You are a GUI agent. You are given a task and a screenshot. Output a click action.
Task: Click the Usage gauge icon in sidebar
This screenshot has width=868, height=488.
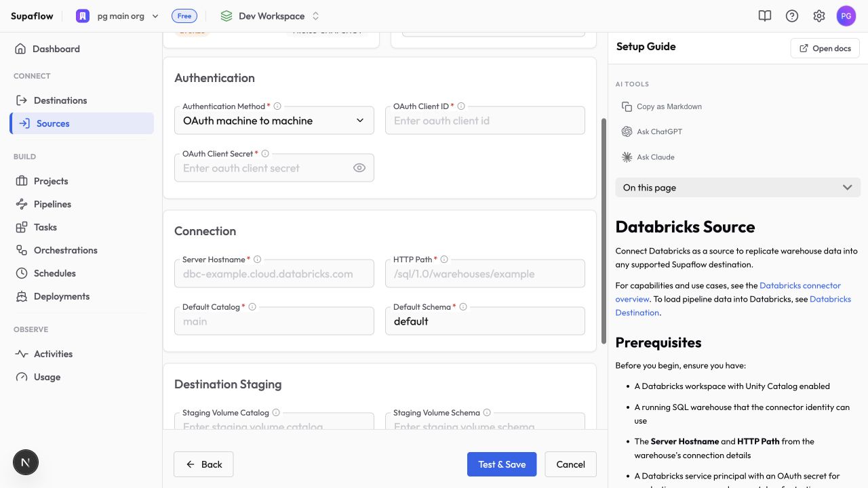coord(22,377)
